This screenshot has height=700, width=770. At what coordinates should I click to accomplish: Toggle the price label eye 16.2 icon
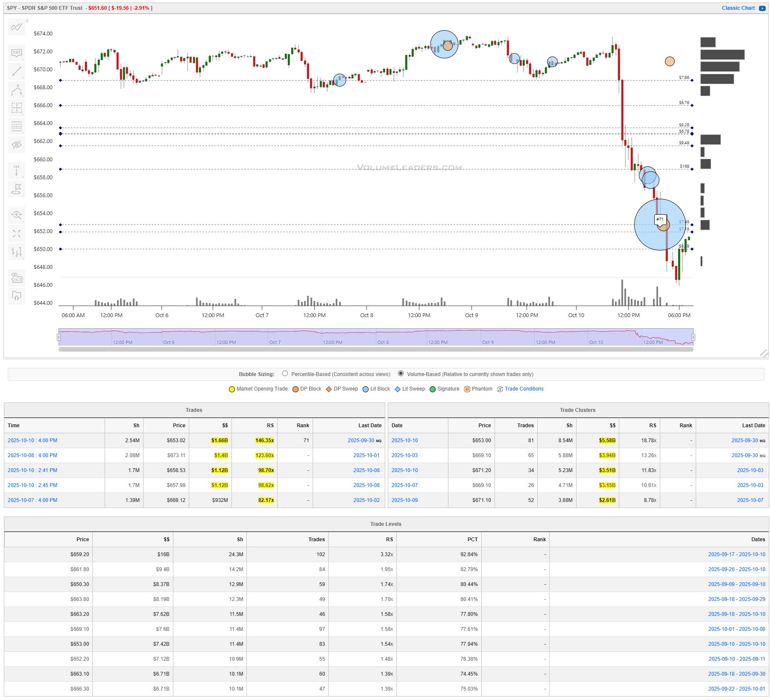click(17, 277)
